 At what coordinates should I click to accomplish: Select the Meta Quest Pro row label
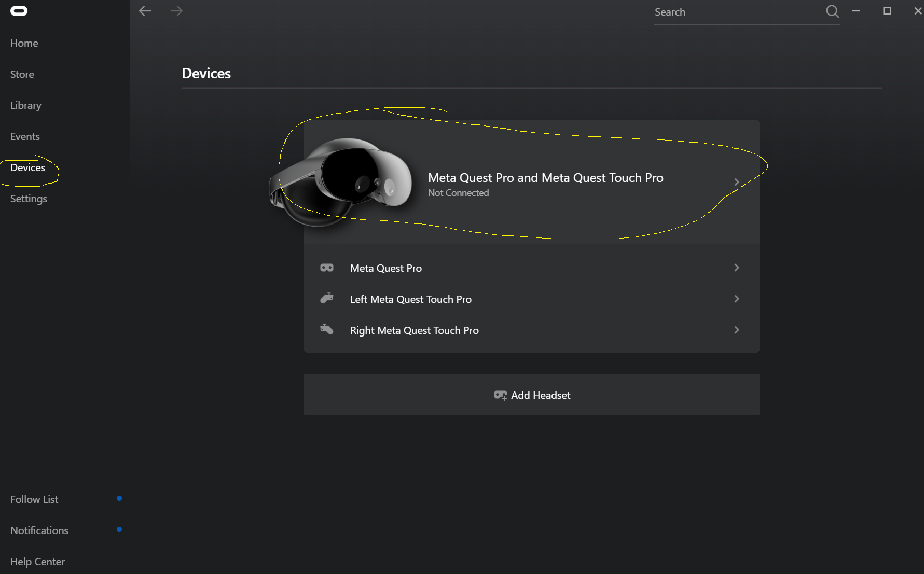click(x=386, y=268)
